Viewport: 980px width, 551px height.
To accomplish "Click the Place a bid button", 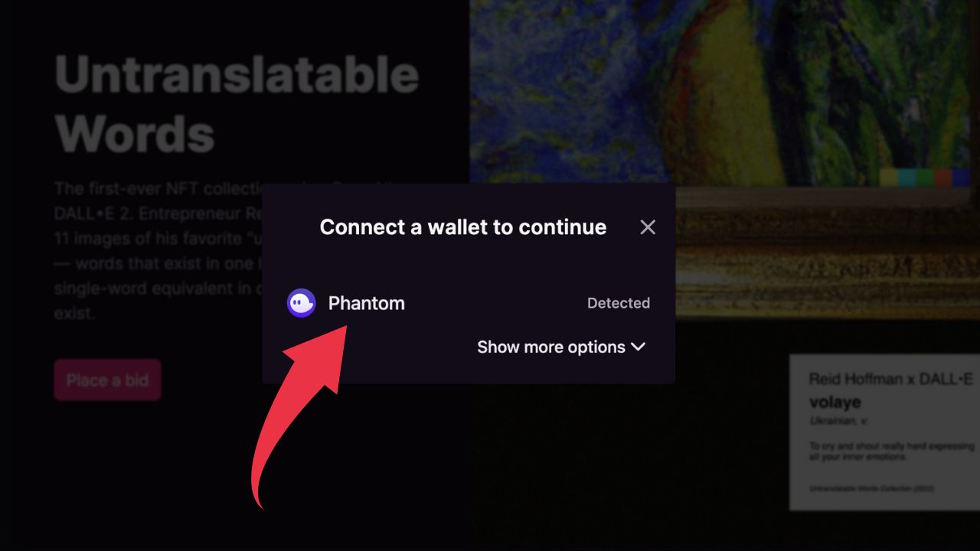I will pos(107,380).
